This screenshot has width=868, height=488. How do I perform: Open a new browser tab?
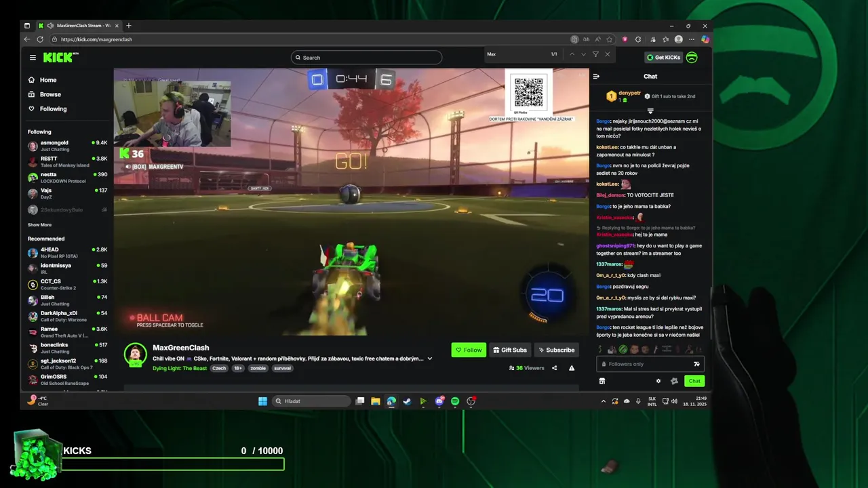[x=129, y=26]
